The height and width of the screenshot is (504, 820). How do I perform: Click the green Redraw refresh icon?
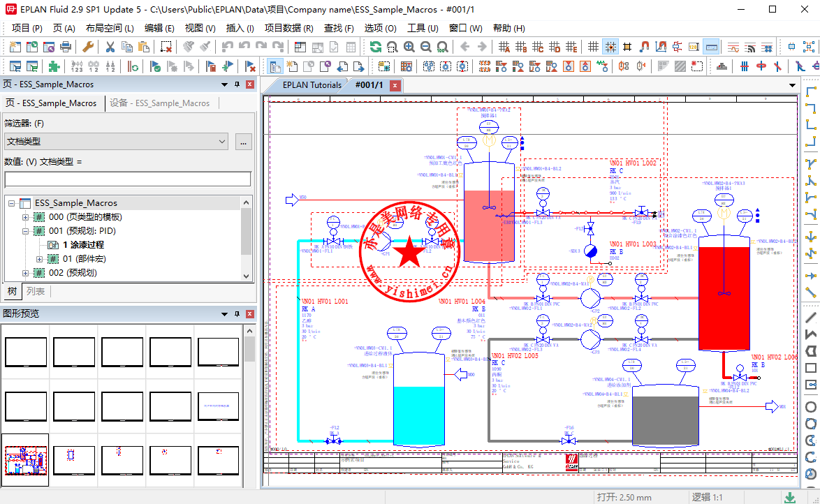click(x=376, y=47)
